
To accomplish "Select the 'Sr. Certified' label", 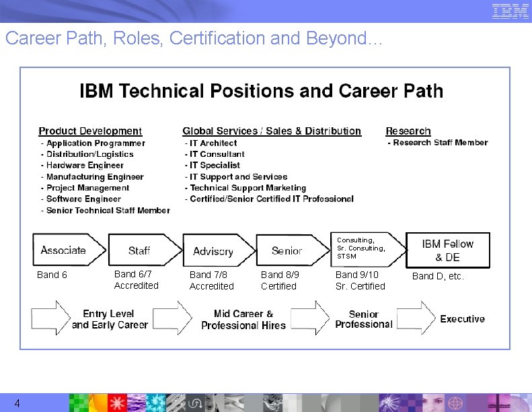I will (x=360, y=286).
